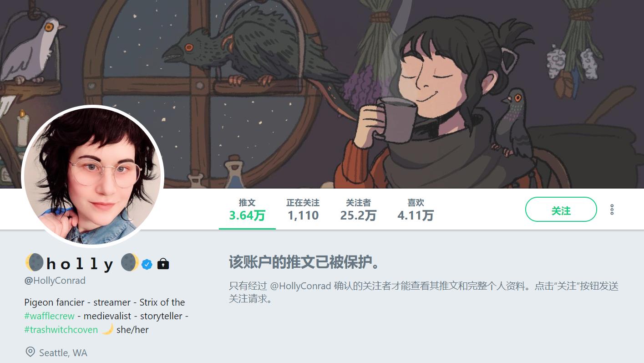The image size is (644, 363).
Task: Open the 正在关注 1,110 tab
Action: [x=303, y=210]
